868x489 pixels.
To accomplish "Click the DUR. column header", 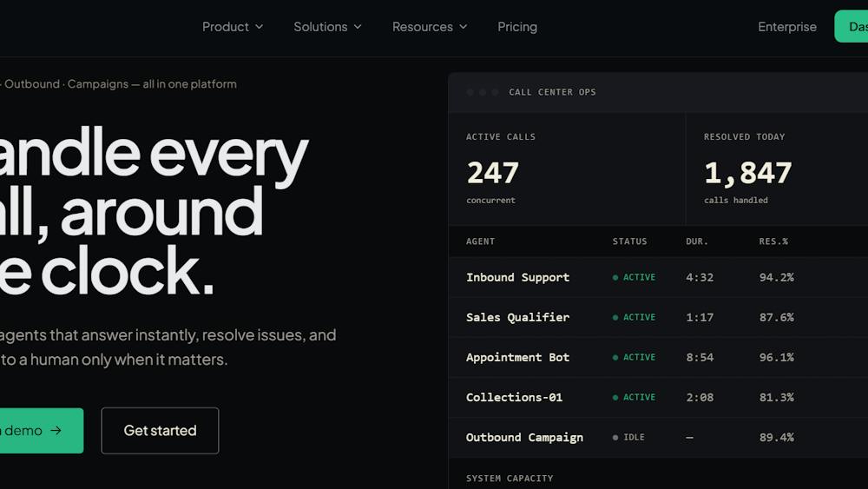I will pos(697,241).
